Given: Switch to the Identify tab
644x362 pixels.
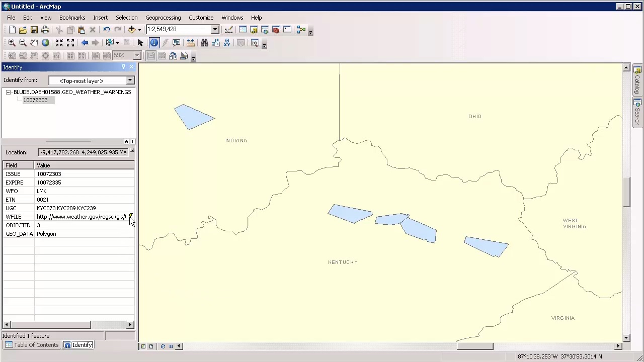Looking at the screenshot, I should coord(77,345).
